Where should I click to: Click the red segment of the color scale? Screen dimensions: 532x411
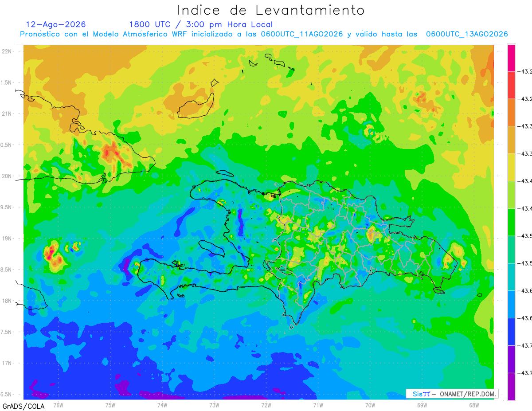pos(511,85)
